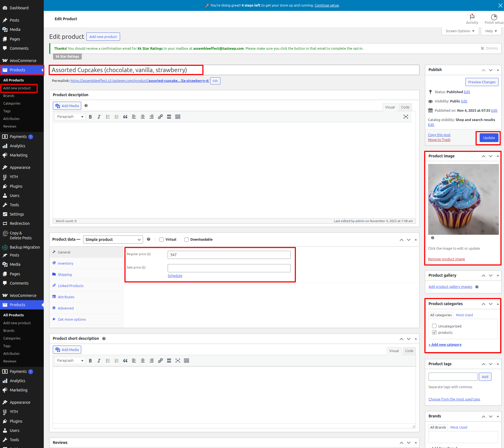Image resolution: width=504 pixels, height=448 pixels.
Task: Expand the Screen Options dropdown
Action: pos(460,31)
